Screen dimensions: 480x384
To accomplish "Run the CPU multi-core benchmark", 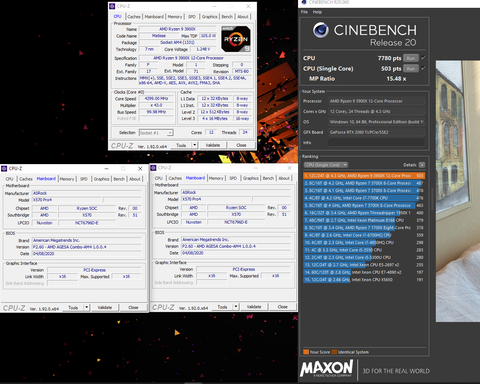I will click(x=411, y=58).
